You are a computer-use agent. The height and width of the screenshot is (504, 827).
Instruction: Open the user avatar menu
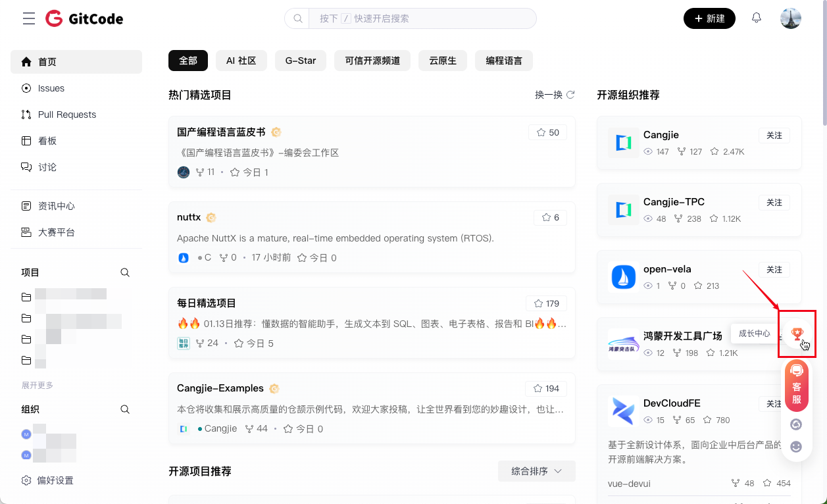coord(790,18)
